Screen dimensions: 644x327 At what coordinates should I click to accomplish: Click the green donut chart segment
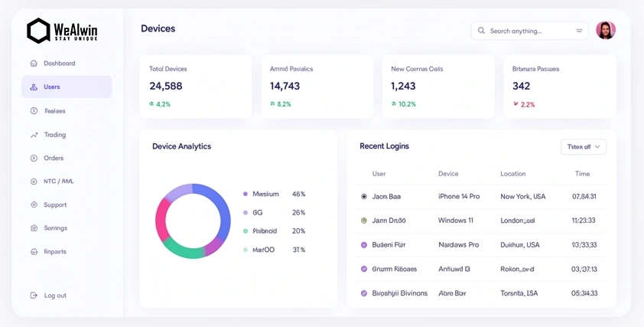(185, 250)
